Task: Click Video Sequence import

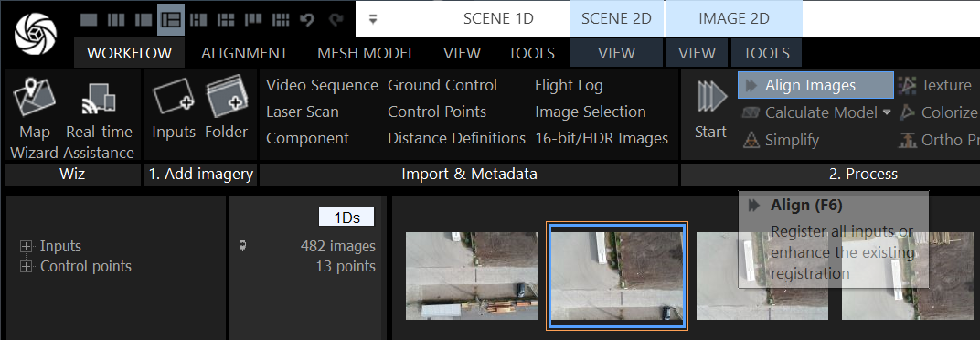Action: [322, 85]
